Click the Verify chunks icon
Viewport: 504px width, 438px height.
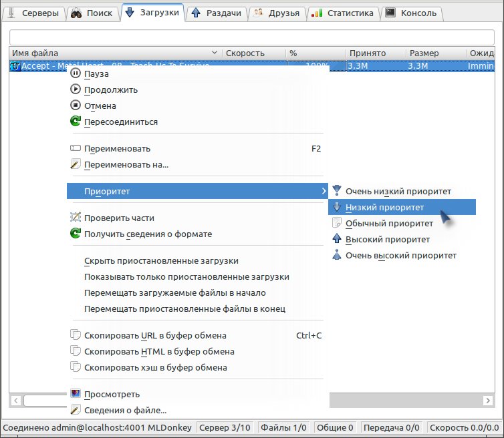[76, 218]
